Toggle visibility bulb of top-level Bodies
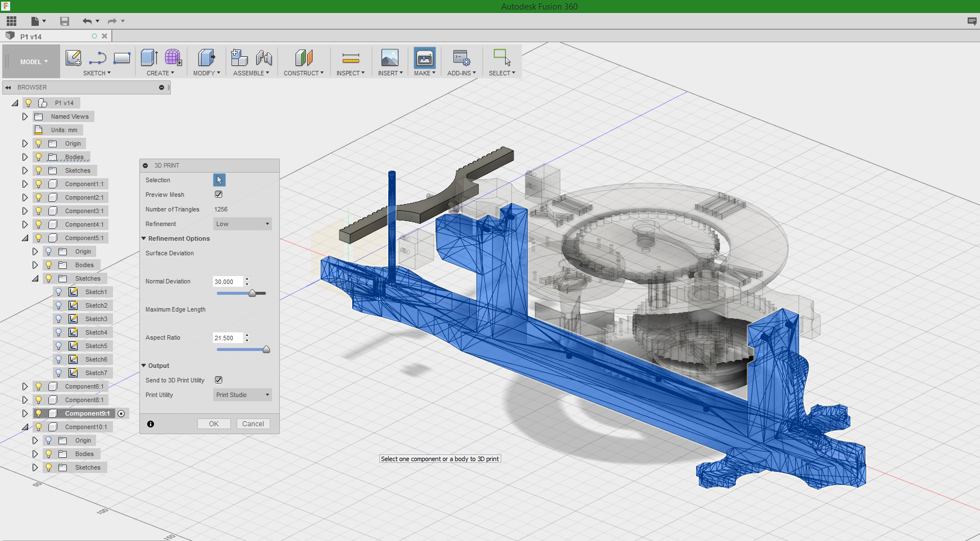 [39, 157]
